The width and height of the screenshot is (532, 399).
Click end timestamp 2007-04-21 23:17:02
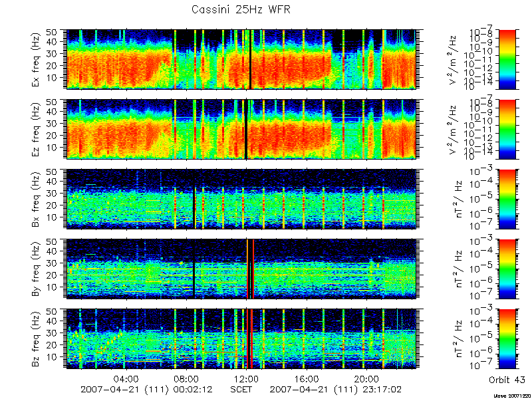[336, 389]
